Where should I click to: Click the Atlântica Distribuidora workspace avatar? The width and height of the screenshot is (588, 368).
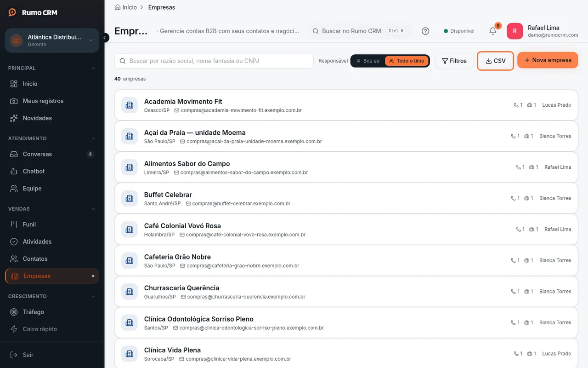[17, 40]
